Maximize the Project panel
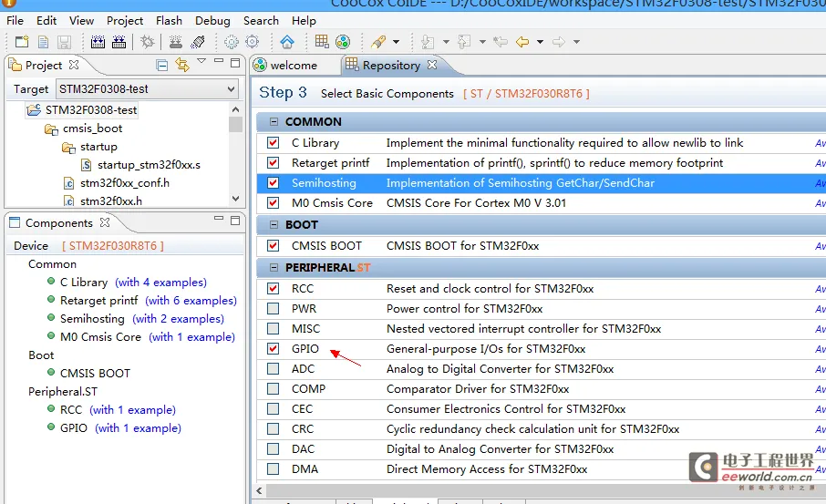Screen dimensions: 826x504 235,63
